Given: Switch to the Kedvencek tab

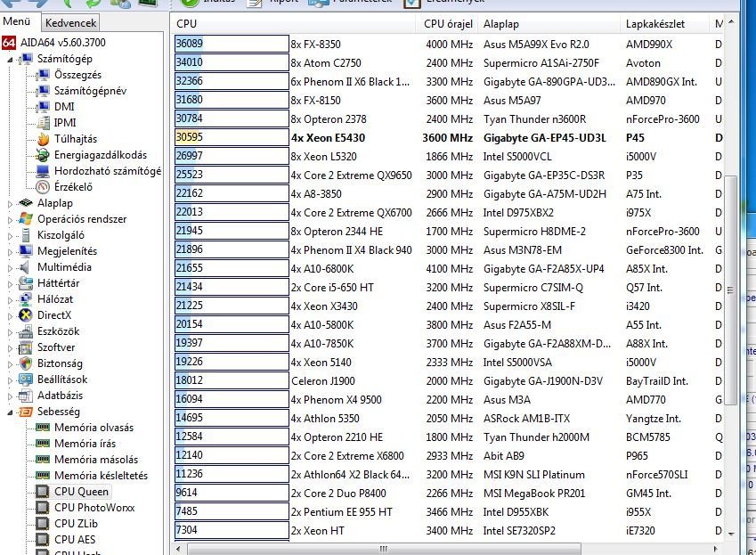Looking at the screenshot, I should 71,22.
